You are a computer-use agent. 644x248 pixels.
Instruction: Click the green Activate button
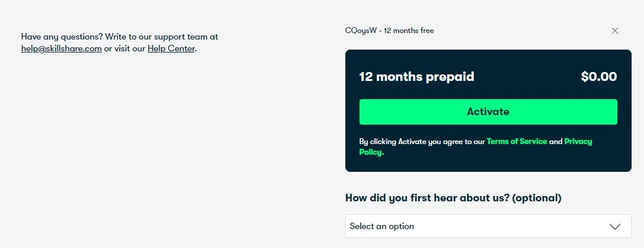click(488, 112)
